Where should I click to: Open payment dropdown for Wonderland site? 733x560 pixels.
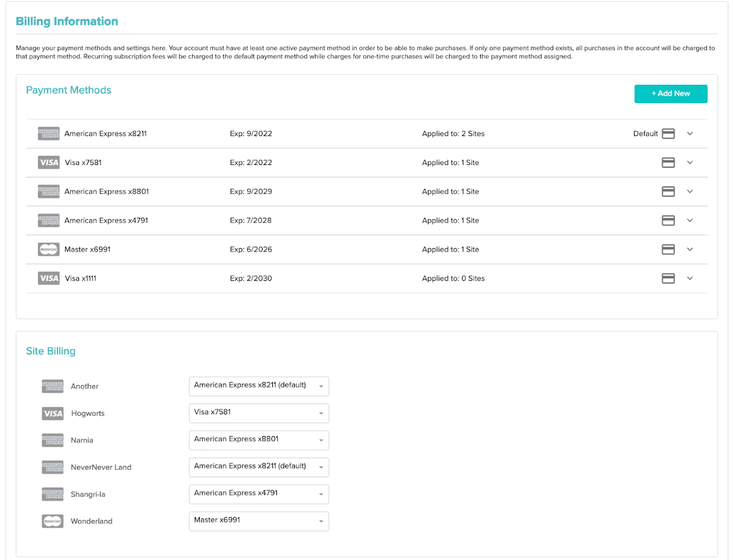[259, 521]
